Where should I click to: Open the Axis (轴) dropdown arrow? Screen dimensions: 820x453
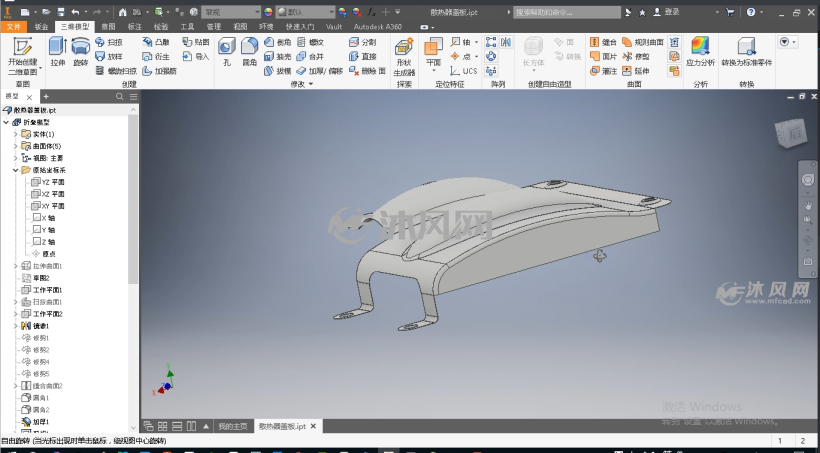click(x=476, y=42)
